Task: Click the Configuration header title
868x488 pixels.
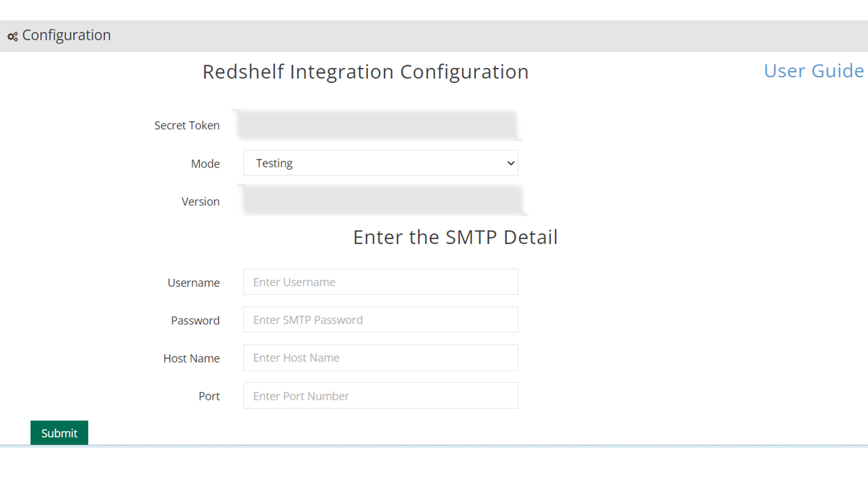Action: point(66,35)
